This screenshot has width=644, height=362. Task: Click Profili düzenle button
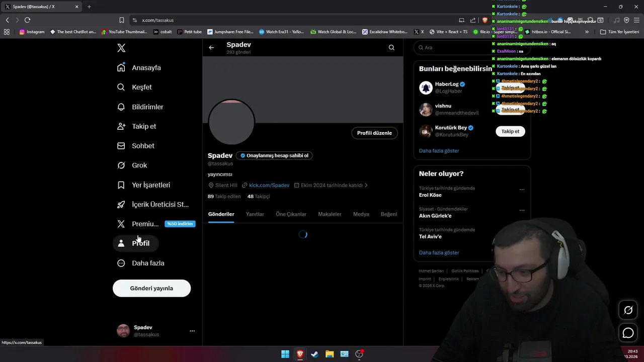point(374,133)
